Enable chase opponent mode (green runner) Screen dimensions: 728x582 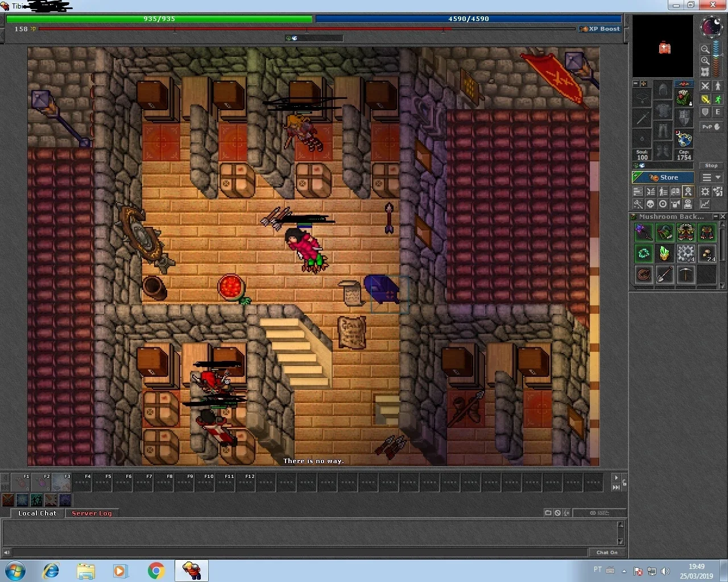[x=718, y=99]
